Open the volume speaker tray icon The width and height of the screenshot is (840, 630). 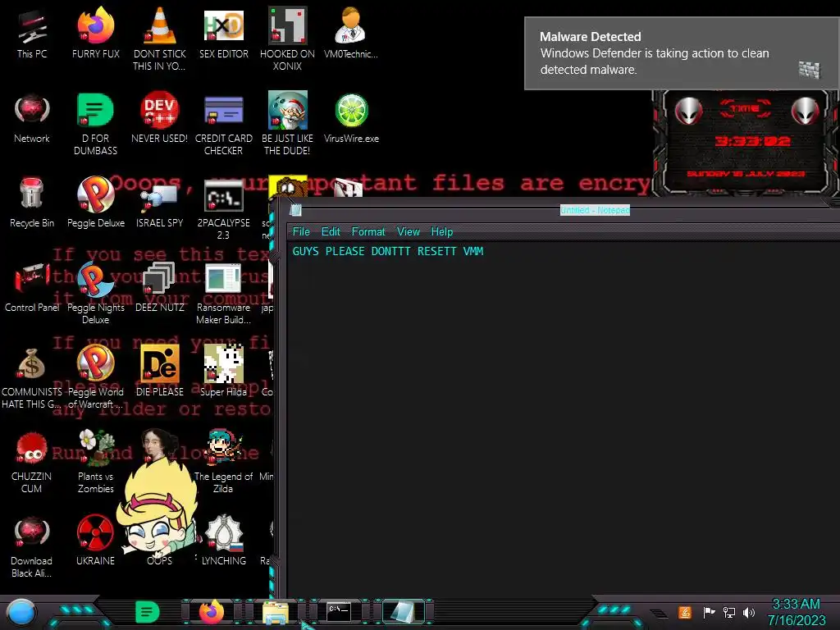pos(749,612)
